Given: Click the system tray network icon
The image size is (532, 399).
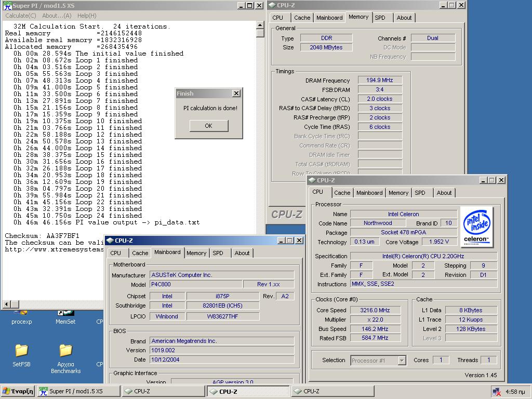Looking at the screenshot, I should coord(497,392).
